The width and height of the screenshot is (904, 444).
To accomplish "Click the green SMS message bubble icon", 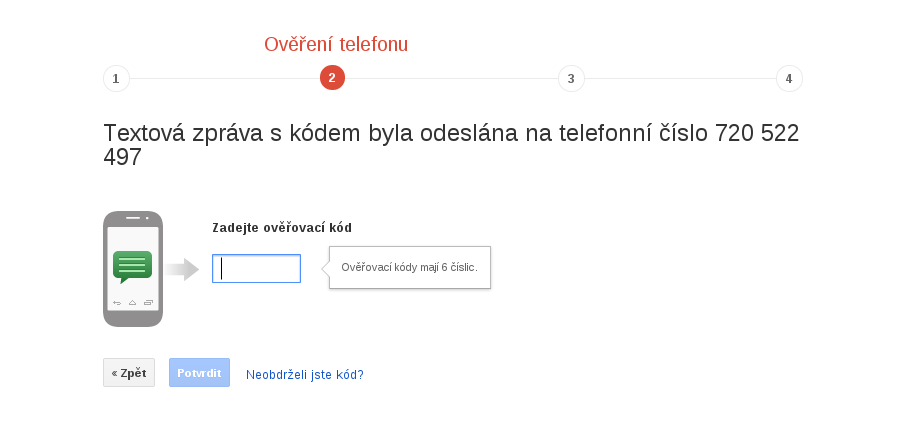I will pos(133,266).
